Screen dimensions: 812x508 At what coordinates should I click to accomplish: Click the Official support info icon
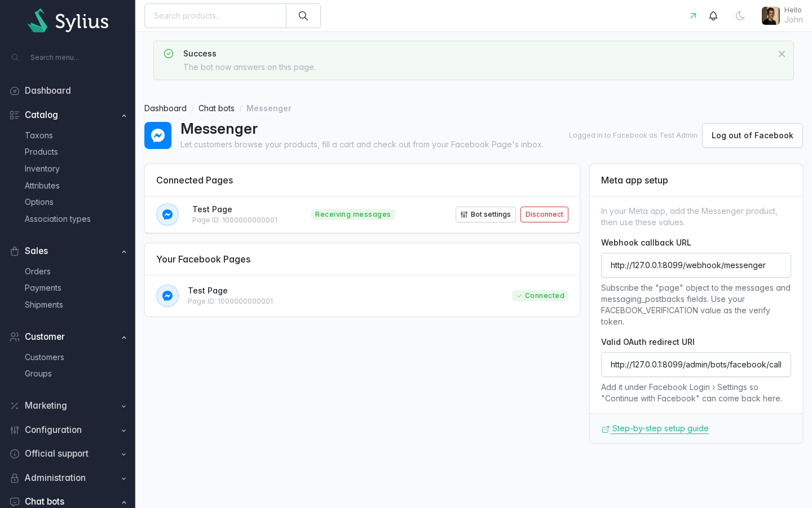[x=15, y=454]
